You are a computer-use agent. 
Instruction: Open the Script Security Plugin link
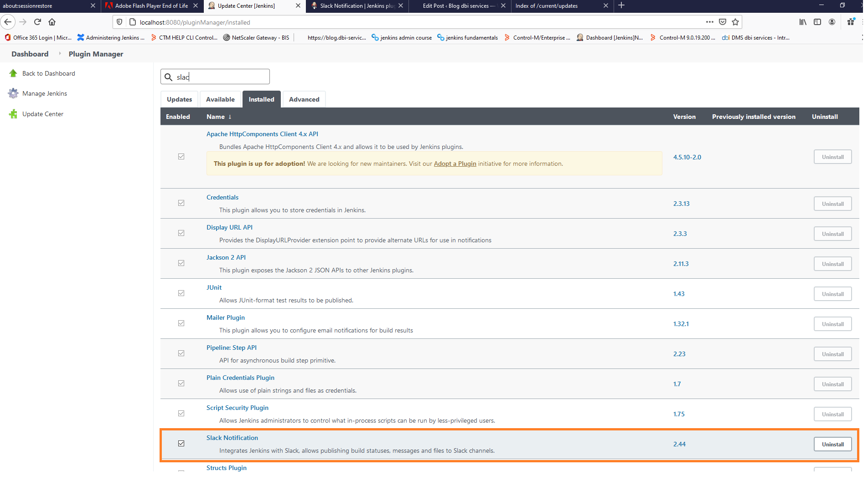coord(237,408)
